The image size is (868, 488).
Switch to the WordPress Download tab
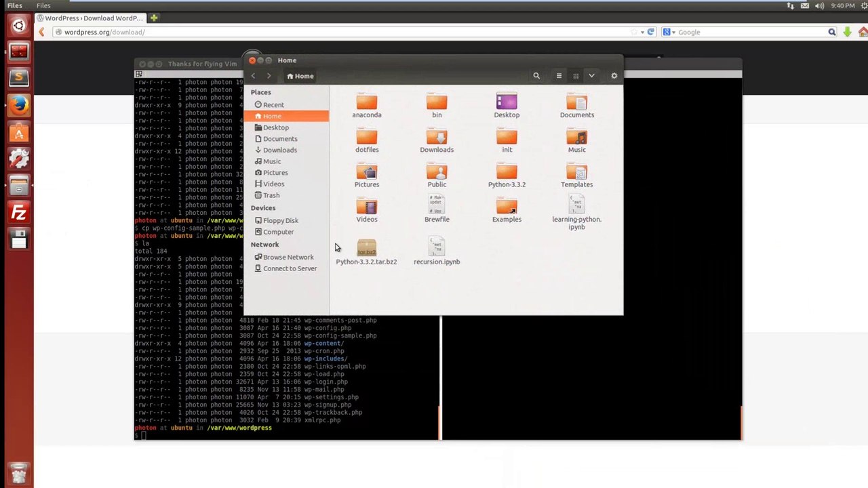[x=90, y=18]
